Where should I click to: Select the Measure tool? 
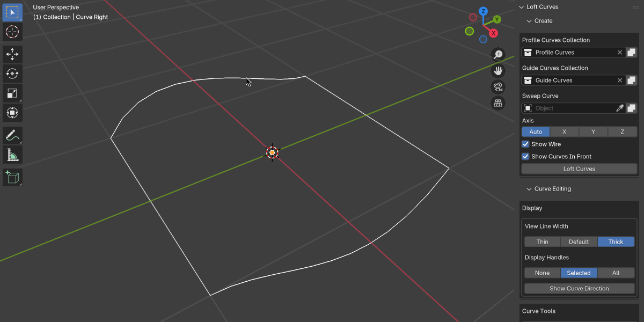pos(12,155)
